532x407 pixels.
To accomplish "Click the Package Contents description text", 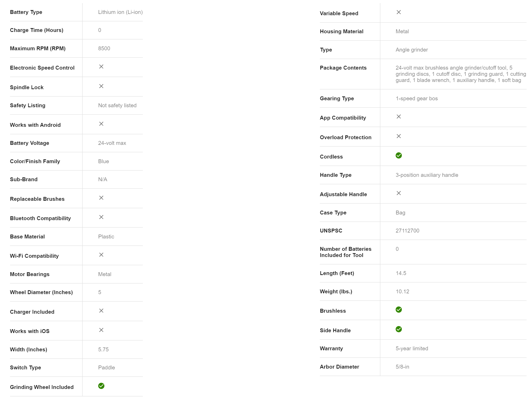I will [x=460, y=74].
